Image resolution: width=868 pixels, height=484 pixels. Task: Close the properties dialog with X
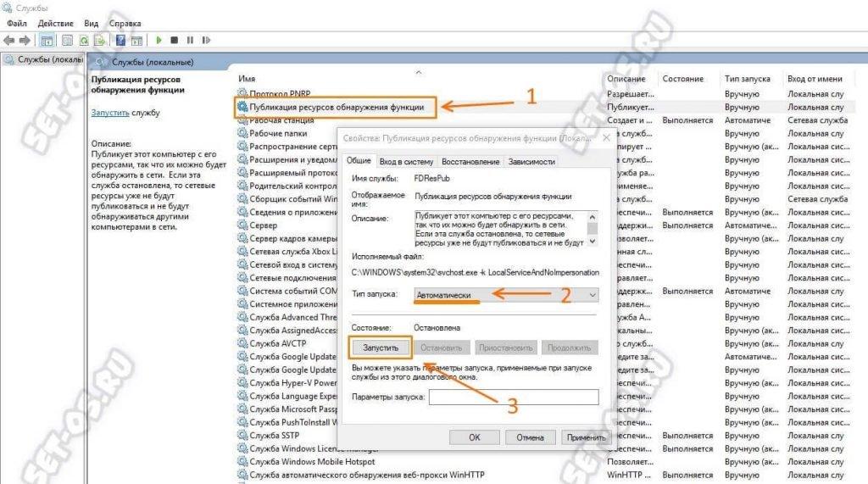point(606,138)
